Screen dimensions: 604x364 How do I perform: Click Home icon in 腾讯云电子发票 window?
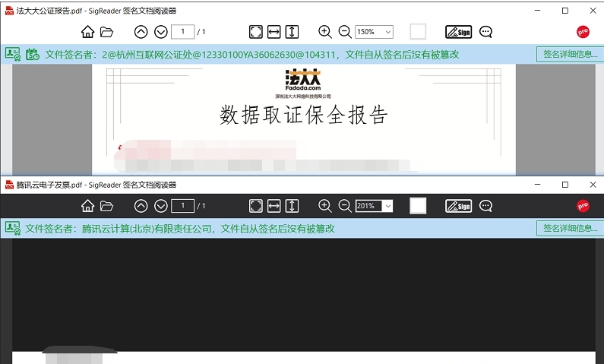coord(88,206)
